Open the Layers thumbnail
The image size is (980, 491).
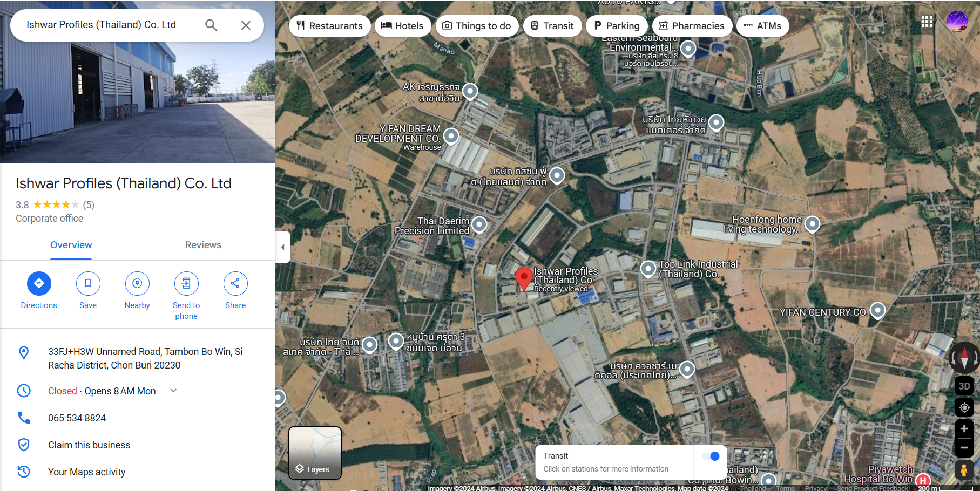click(315, 453)
